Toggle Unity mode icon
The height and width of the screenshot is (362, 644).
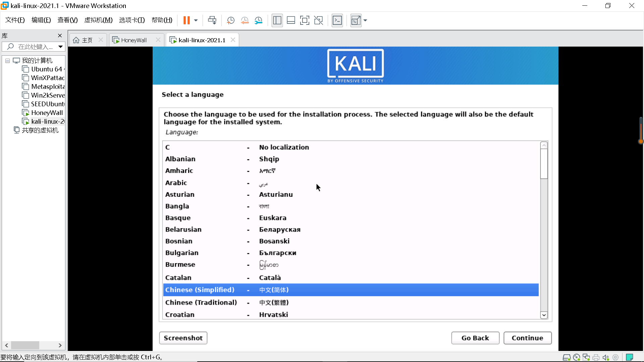[x=318, y=20]
